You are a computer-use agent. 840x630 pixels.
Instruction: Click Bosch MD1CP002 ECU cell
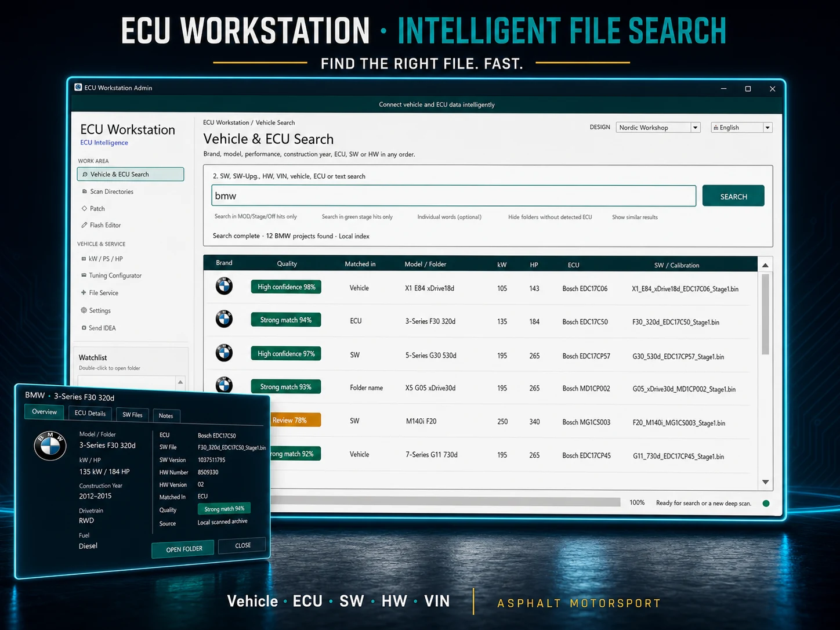tap(586, 389)
